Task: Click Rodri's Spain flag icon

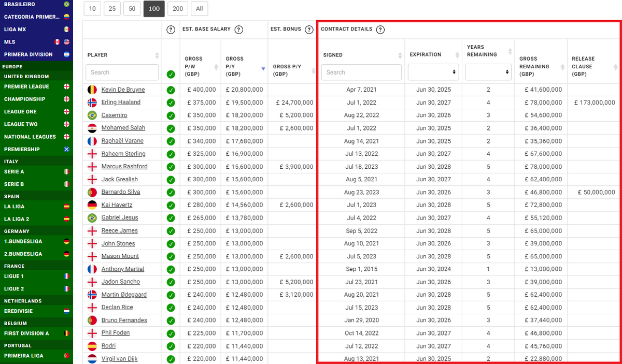Action: coord(92,346)
